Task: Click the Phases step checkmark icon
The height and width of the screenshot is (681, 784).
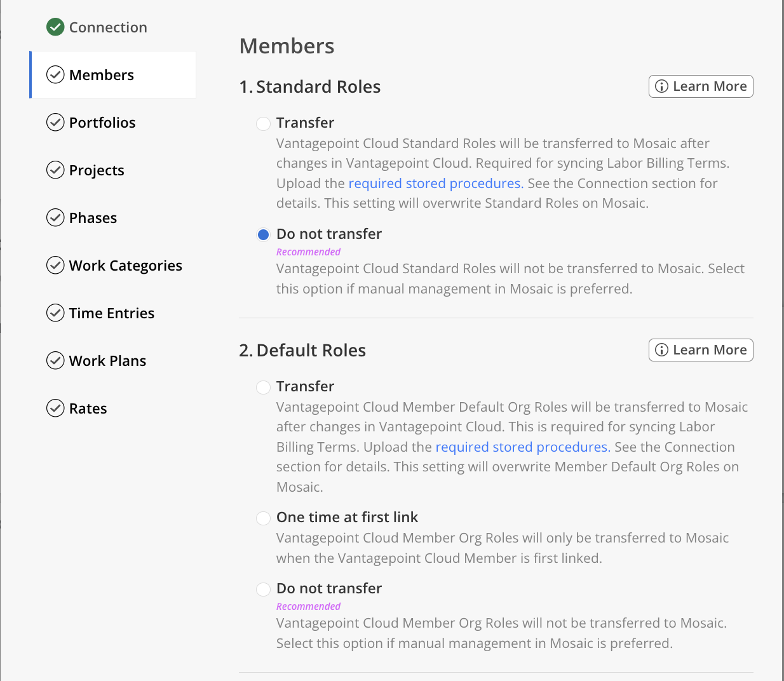Action: point(55,218)
